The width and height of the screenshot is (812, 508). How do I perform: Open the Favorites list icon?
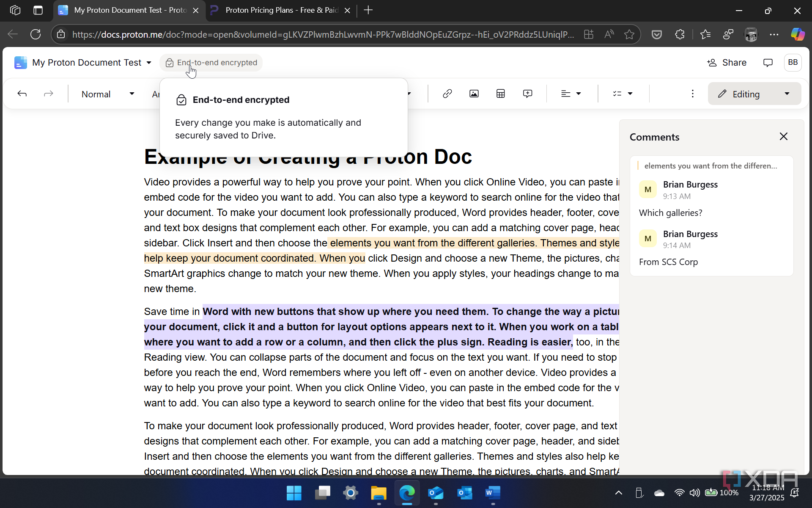click(705, 34)
